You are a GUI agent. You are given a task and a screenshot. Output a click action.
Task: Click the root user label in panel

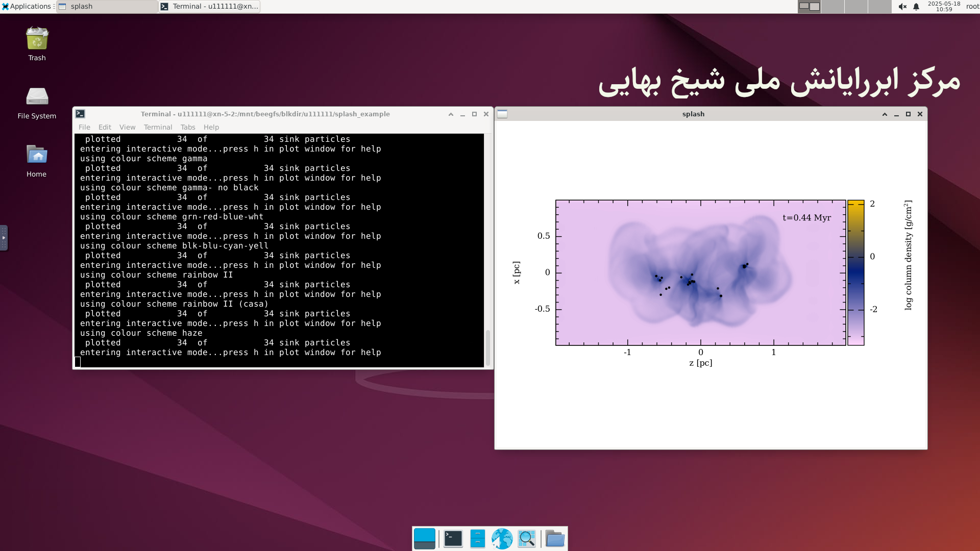972,6
